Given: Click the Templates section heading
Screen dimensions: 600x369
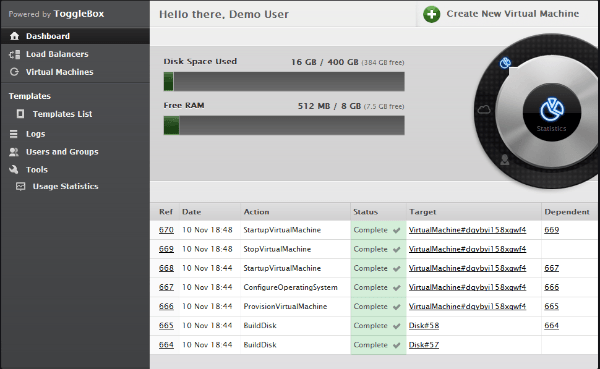Looking at the screenshot, I should coord(29,96).
